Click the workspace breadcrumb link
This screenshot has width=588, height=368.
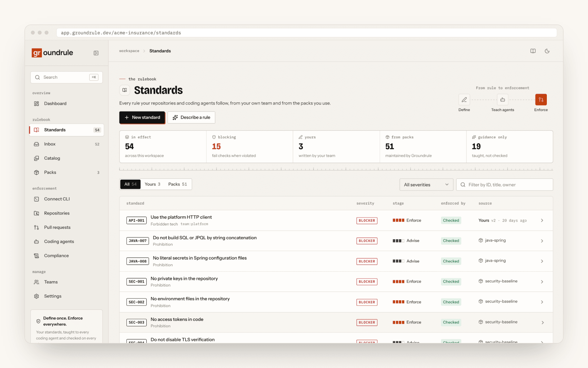[129, 51]
